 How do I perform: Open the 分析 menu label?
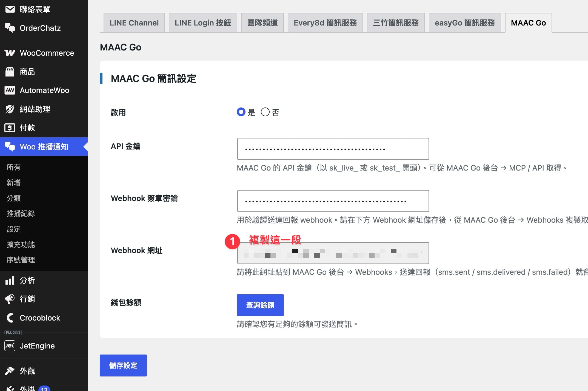click(27, 280)
